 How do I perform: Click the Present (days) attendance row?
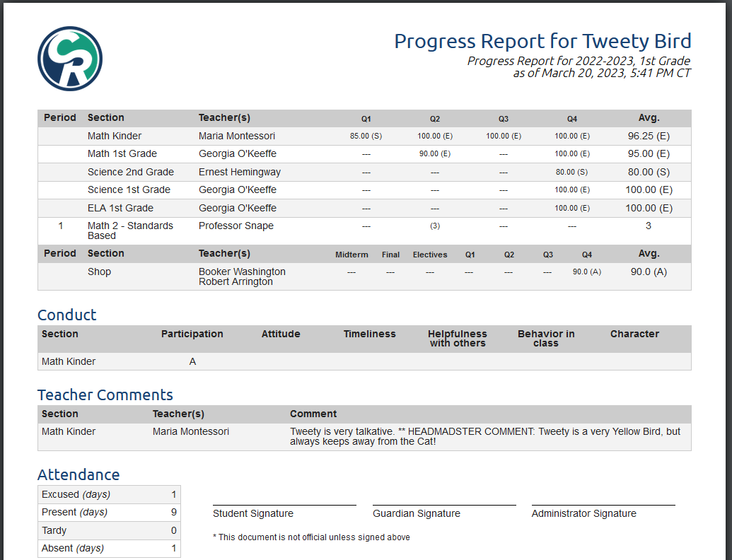74,512
